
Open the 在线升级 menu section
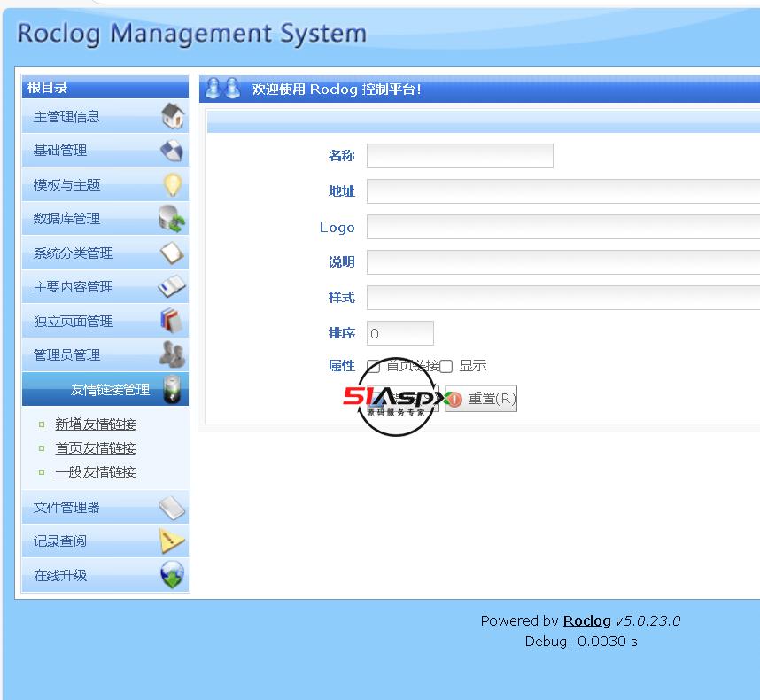(105, 575)
